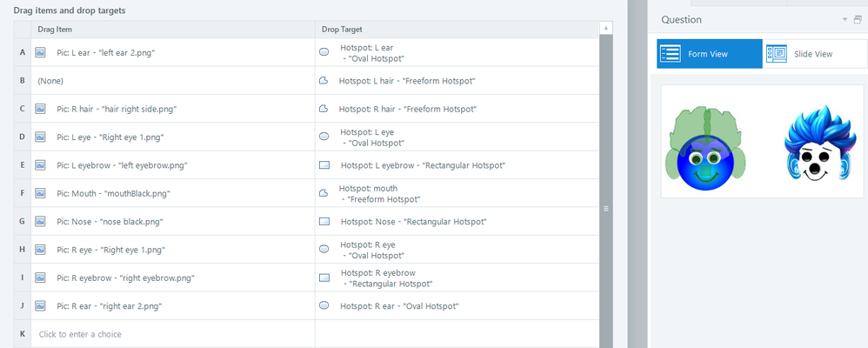Click oval hotspot icon for R ear target
Viewport: 868px width, 348px height.
[324, 305]
